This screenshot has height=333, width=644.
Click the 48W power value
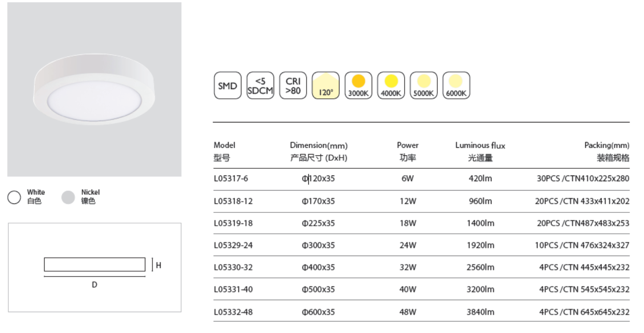point(408,312)
